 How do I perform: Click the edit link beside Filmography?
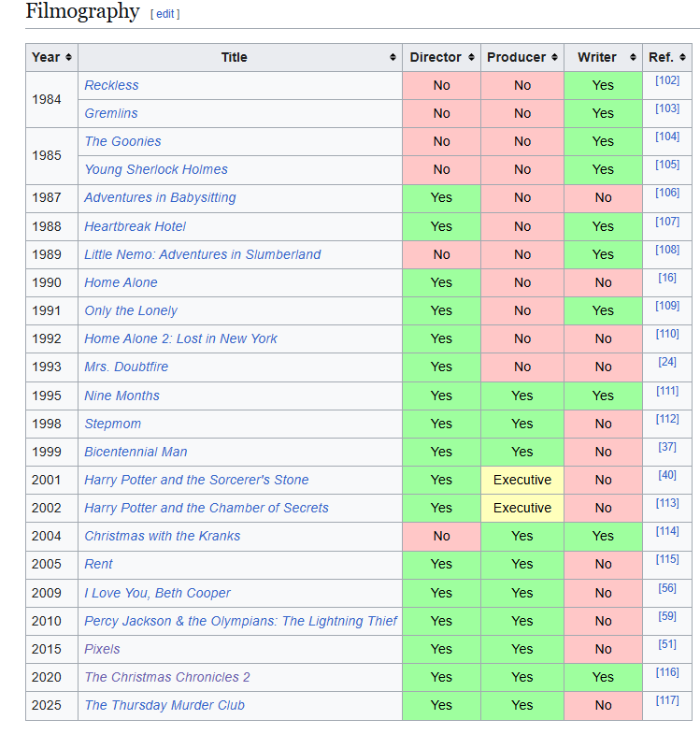click(165, 14)
